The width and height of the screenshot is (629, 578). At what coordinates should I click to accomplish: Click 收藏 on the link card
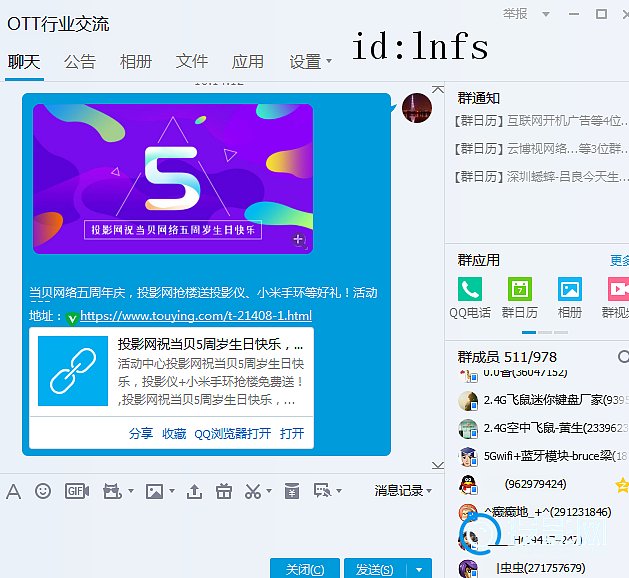174,433
